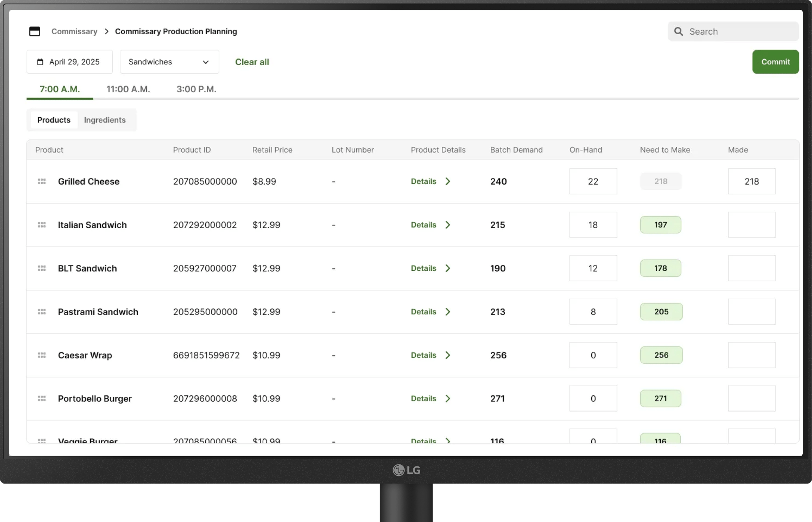Switch to the 11:00 A.M. tab

pyautogui.click(x=128, y=89)
